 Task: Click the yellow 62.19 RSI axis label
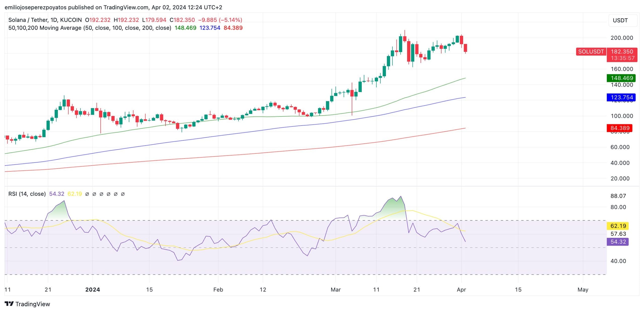tap(618, 226)
